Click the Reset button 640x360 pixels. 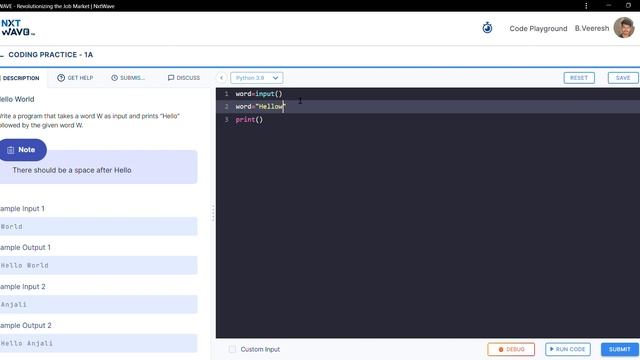[x=579, y=78]
